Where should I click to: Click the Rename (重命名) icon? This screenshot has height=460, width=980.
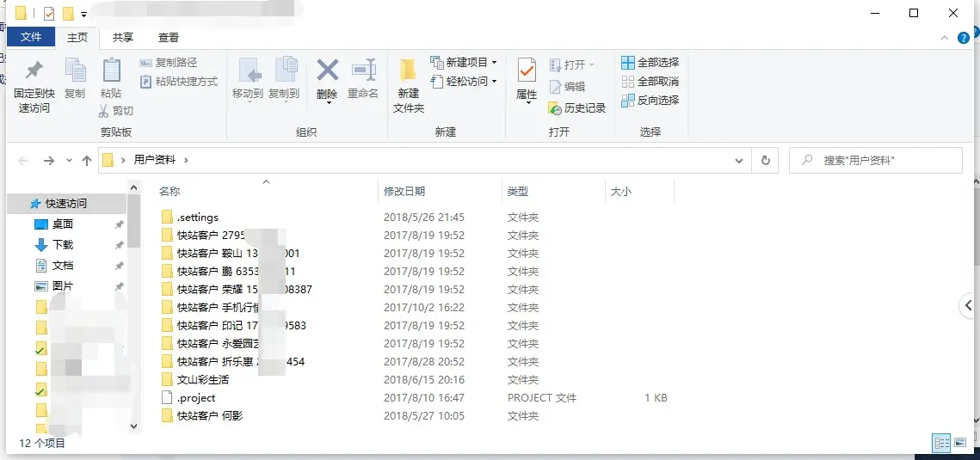(363, 70)
